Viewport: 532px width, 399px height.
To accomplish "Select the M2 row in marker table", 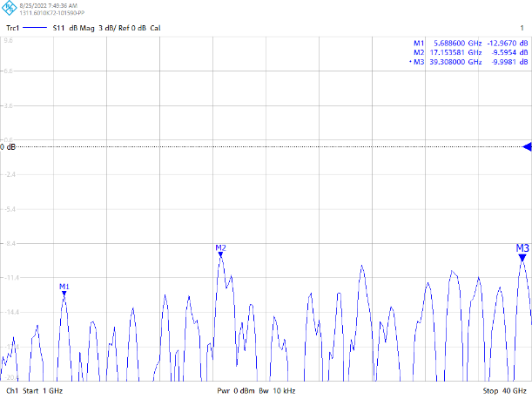I will click(470, 52).
